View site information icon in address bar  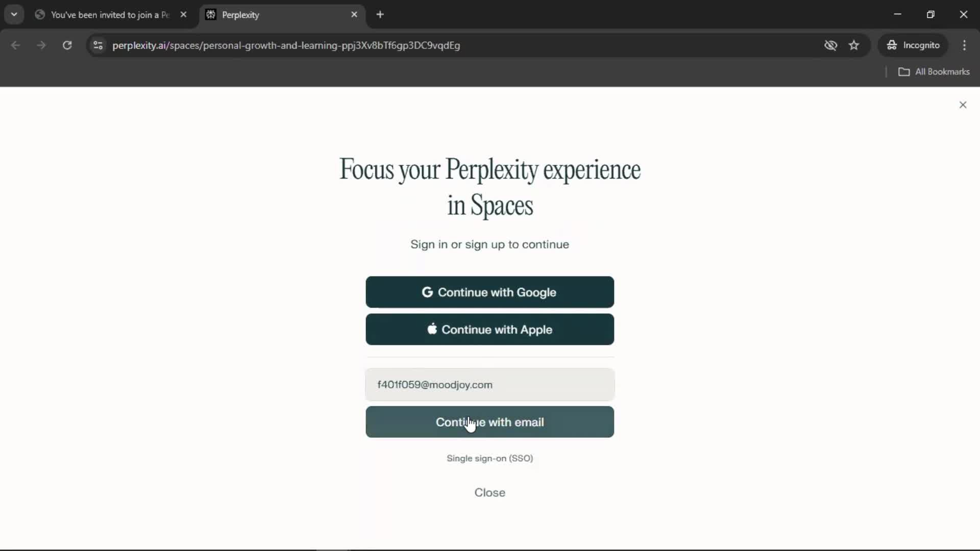[x=98, y=45]
